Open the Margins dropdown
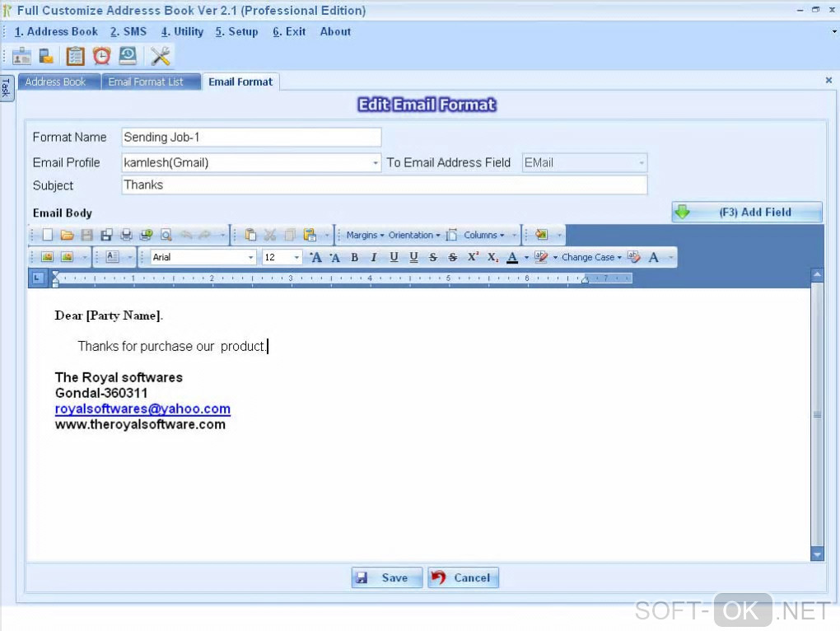Viewport: 840px width, 631px height. [x=365, y=235]
